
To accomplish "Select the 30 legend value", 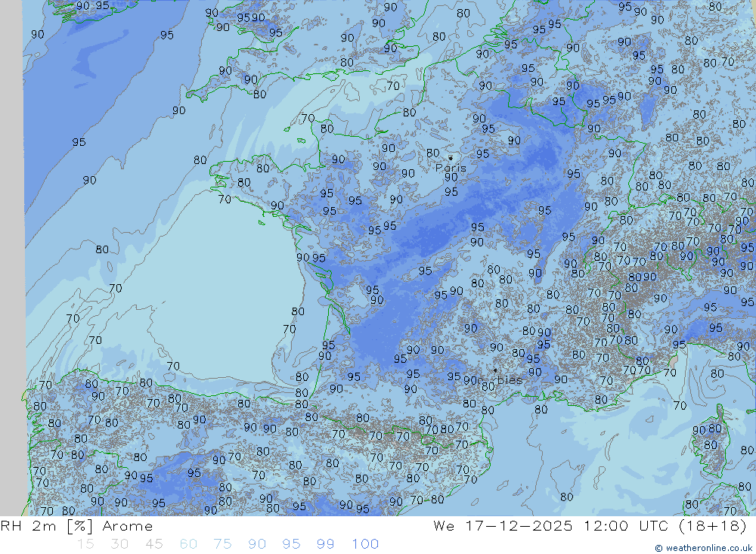I will pyautogui.click(x=119, y=543).
